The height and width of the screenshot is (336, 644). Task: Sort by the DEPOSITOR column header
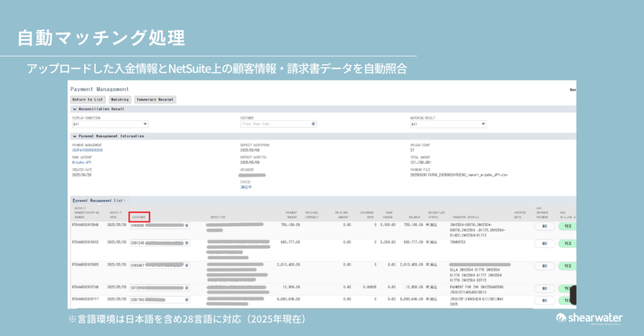[218, 217]
